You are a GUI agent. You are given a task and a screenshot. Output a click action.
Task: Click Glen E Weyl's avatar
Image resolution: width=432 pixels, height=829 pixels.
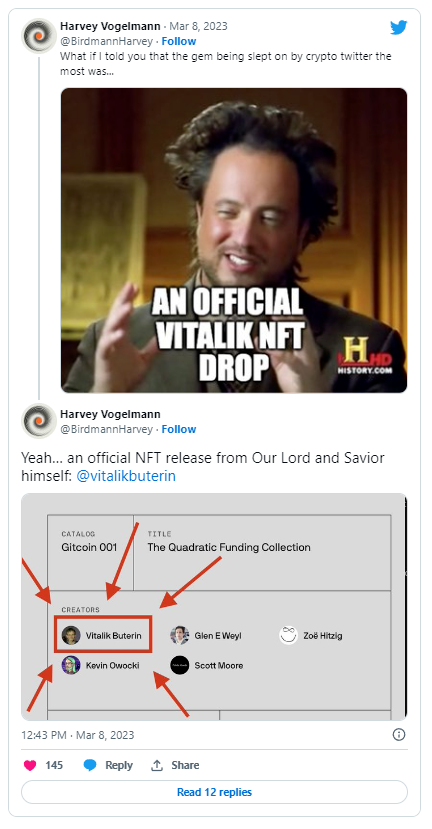pyautogui.click(x=180, y=635)
